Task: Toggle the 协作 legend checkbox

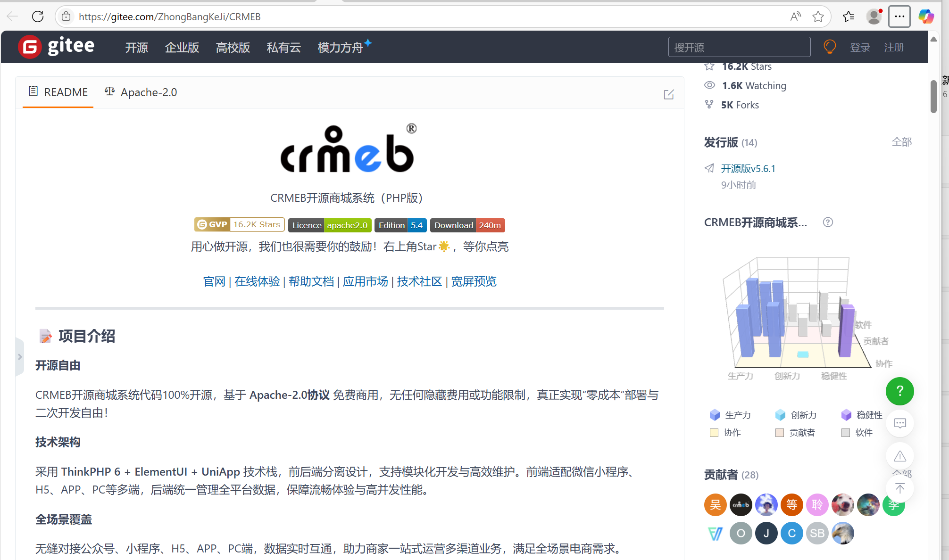Action: point(714,433)
